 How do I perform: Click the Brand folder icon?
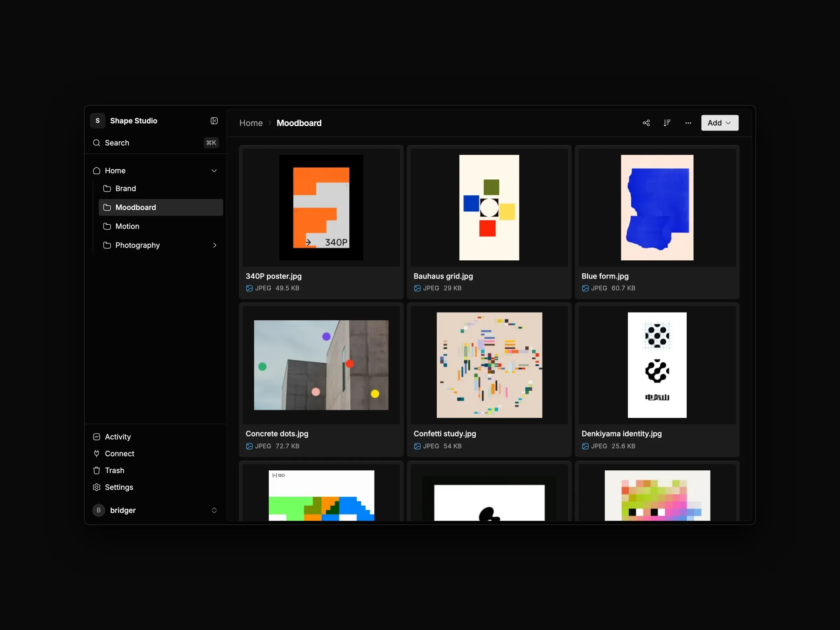pos(107,189)
